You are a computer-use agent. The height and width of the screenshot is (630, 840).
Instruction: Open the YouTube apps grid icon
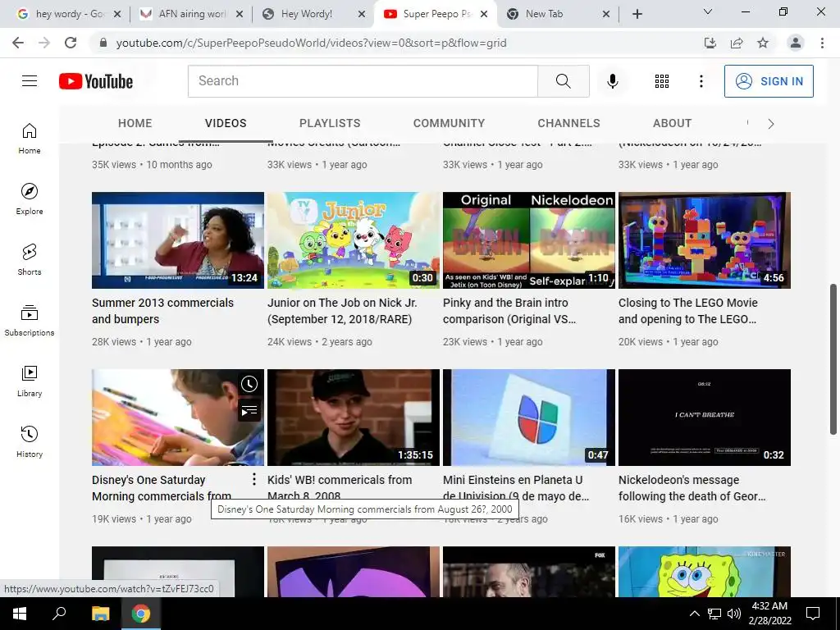coord(662,81)
